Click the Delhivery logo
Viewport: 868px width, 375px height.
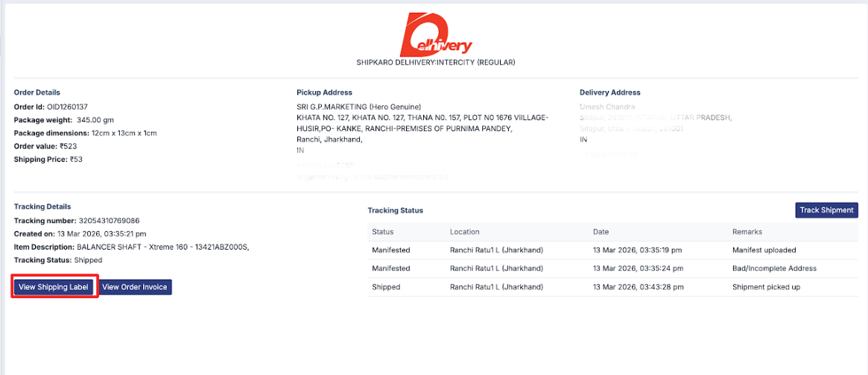[436, 34]
